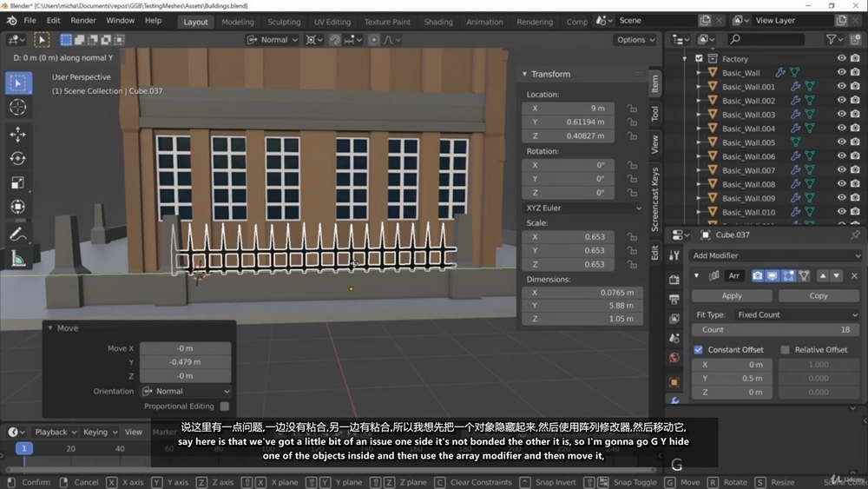Lock the Location X value

[x=632, y=109]
